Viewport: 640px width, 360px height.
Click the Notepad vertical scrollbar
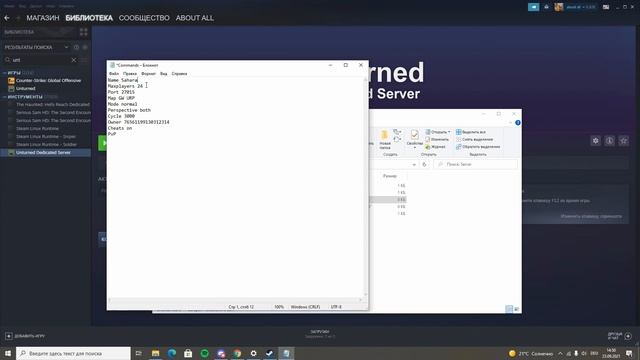(x=365, y=187)
